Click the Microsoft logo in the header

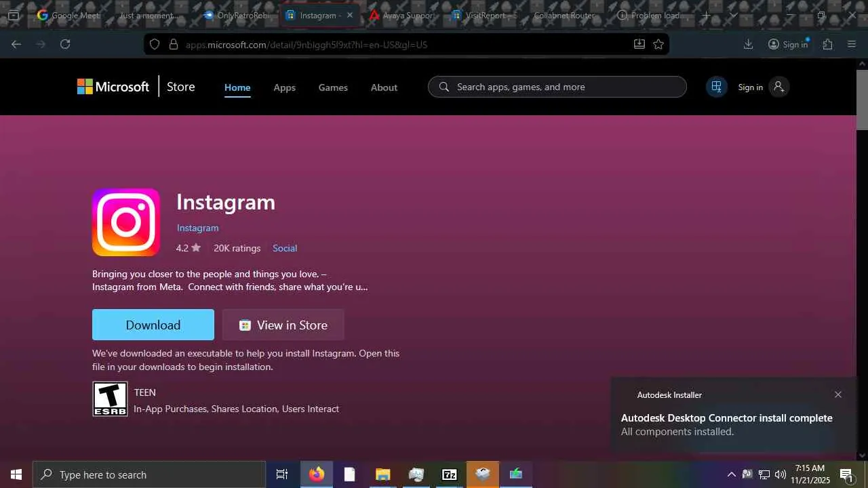(x=113, y=87)
